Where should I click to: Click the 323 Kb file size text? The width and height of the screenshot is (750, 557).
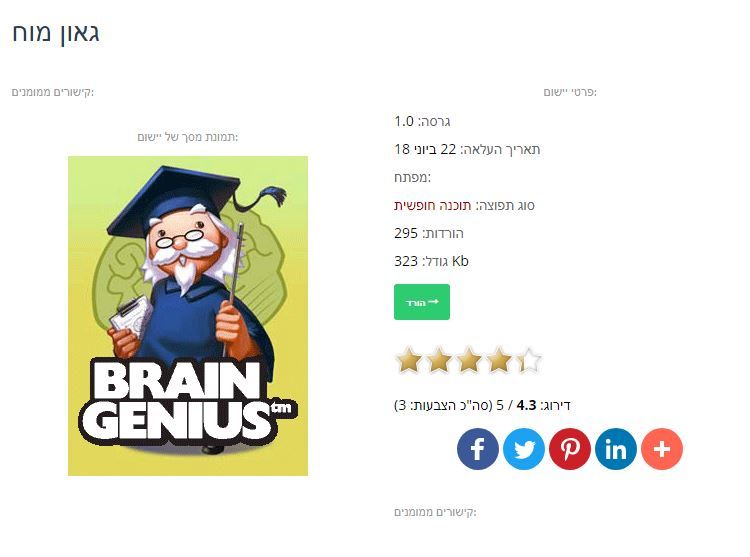431,261
